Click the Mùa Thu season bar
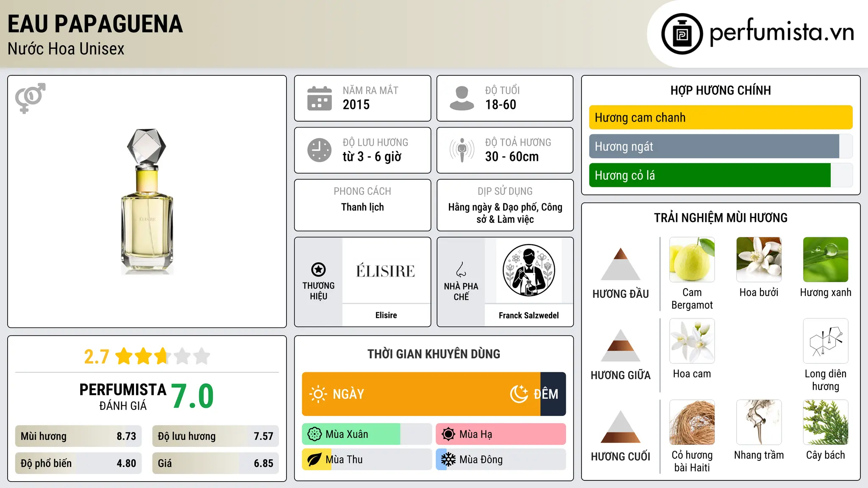This screenshot has height=488, width=868. tap(367, 460)
